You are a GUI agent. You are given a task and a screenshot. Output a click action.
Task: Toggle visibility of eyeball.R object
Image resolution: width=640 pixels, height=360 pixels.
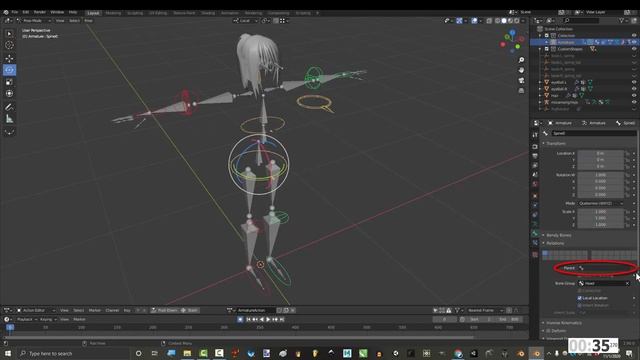[634, 89]
